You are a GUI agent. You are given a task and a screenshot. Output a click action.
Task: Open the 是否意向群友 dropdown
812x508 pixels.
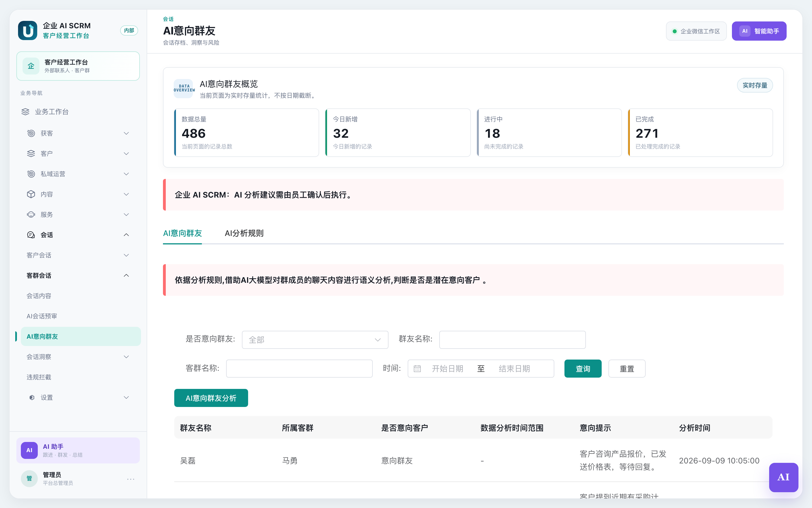(315, 340)
